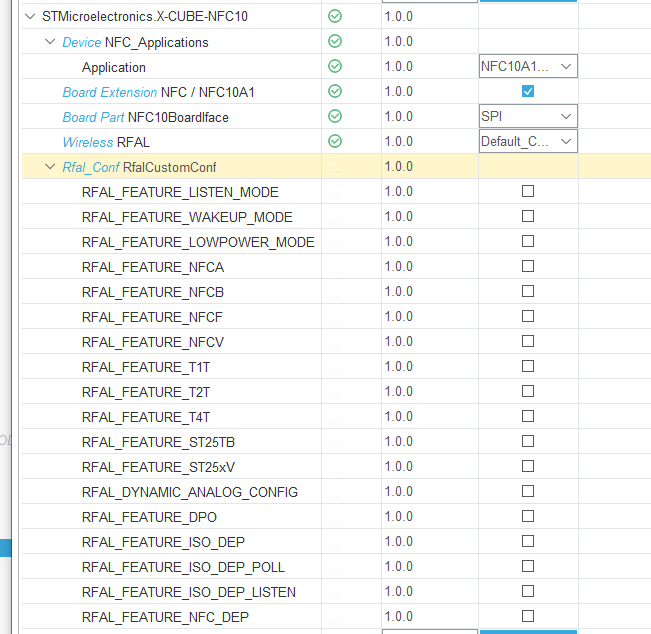Select RFAL_DYNAMIC_ANALOG_CONFIG label

click(x=190, y=492)
